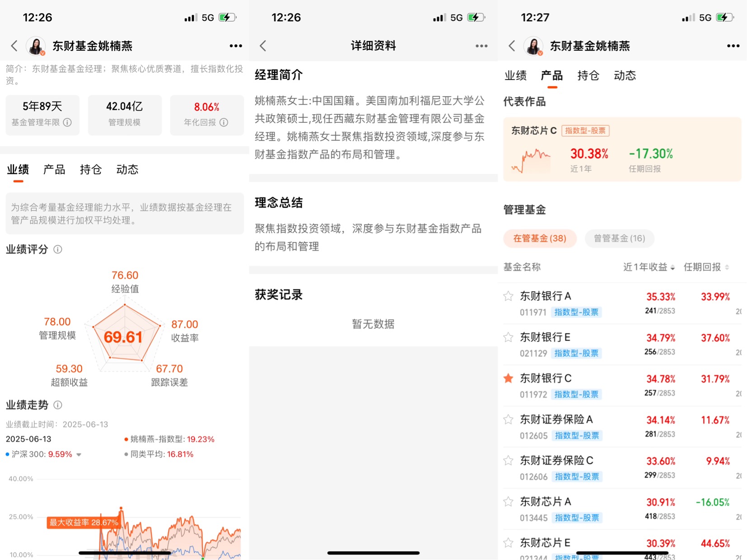Screen dimensions: 747x560
Task: Open more options on left profile screen
Action: pyautogui.click(x=235, y=46)
